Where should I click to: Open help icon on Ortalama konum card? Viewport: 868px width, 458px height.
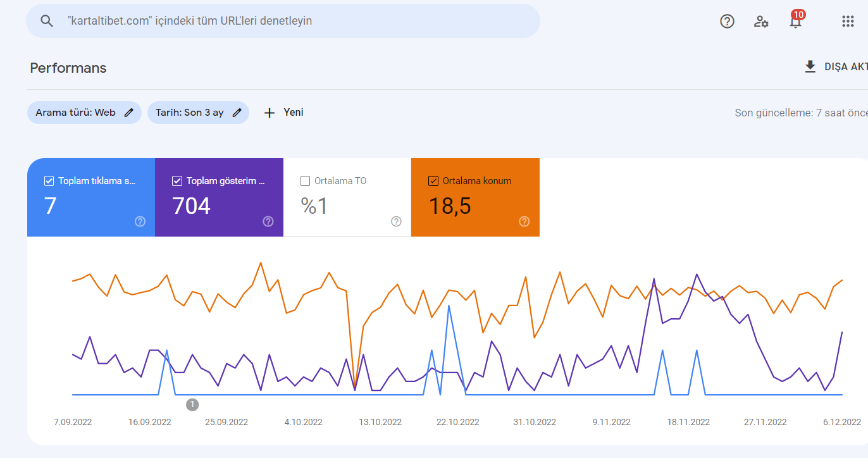pyautogui.click(x=524, y=221)
